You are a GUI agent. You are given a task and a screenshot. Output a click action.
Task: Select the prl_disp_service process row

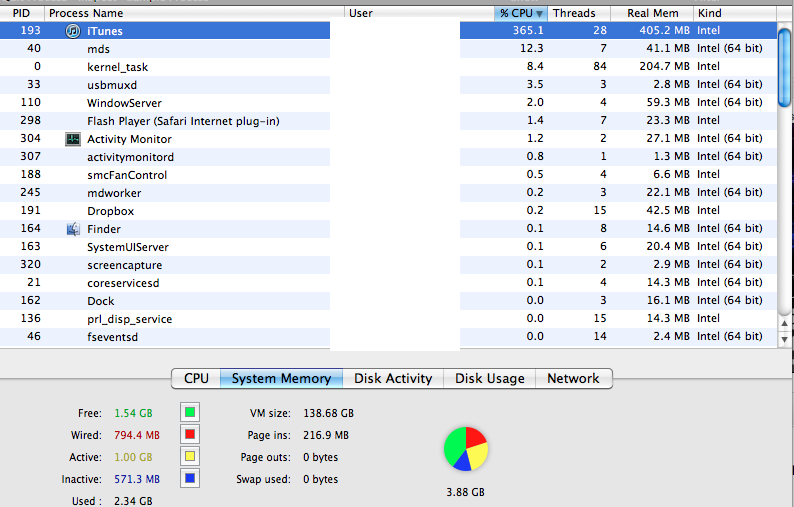[388, 319]
